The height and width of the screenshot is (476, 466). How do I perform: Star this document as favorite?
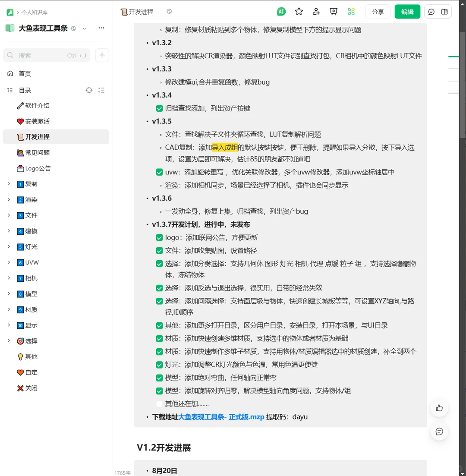[299, 12]
